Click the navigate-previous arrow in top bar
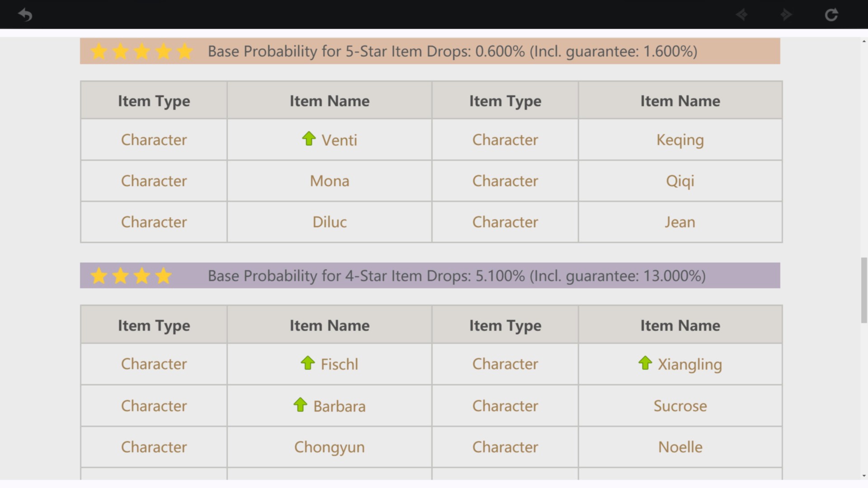This screenshot has width=868, height=488. (x=741, y=15)
